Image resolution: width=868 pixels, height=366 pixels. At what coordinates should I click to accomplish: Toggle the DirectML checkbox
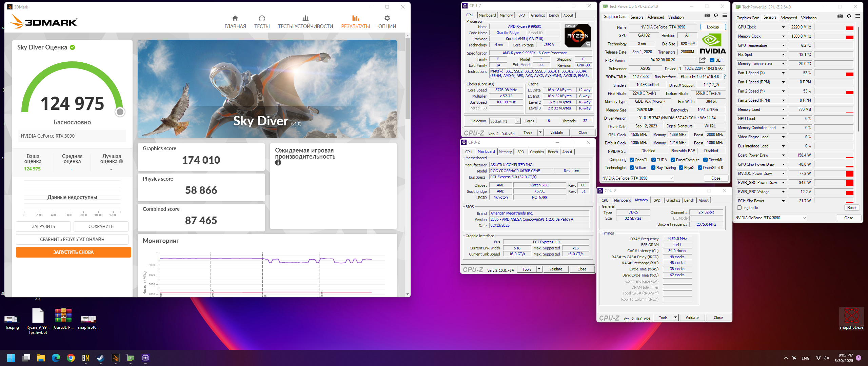705,160
